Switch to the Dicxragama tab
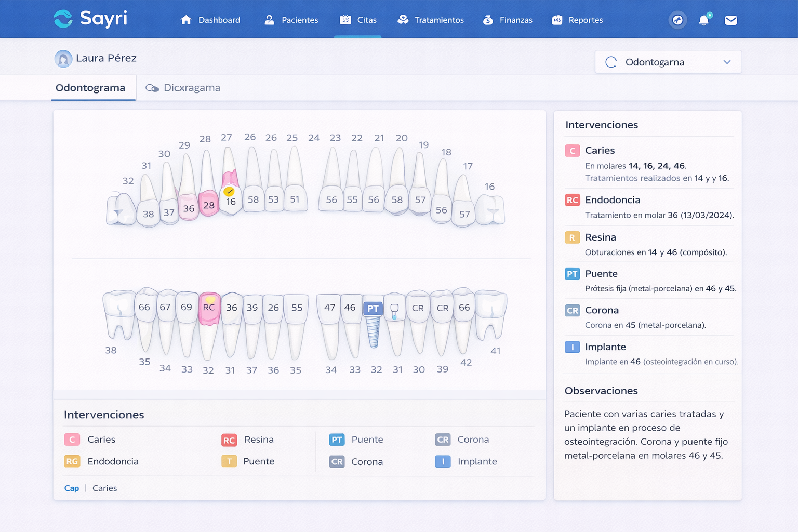Screen dimensions: 798x532 192,88
